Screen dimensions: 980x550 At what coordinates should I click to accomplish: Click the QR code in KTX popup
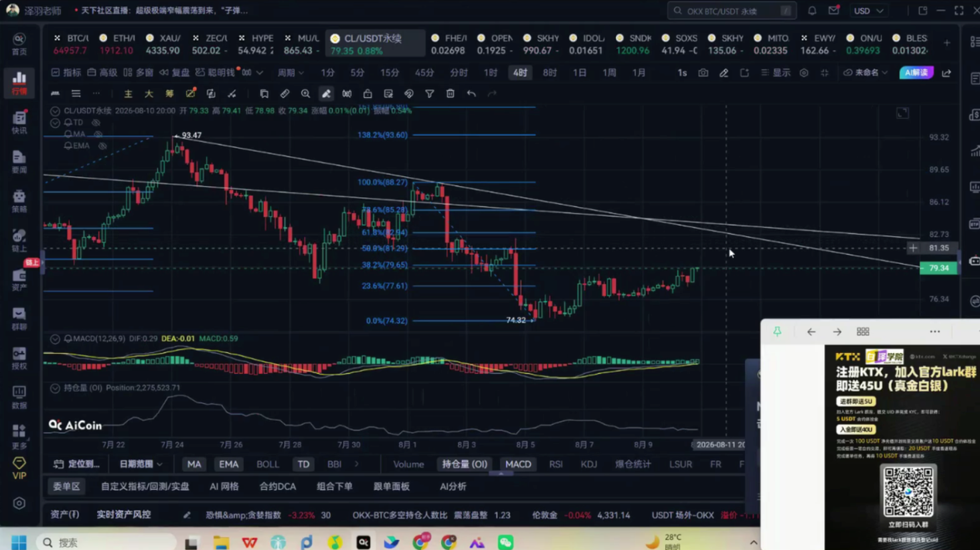pyautogui.click(x=908, y=492)
